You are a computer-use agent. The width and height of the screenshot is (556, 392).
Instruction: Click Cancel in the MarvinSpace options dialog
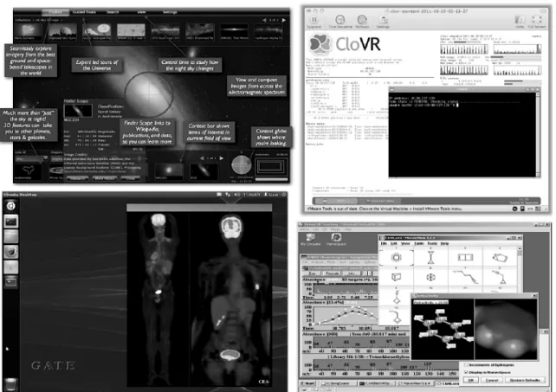[492, 380]
